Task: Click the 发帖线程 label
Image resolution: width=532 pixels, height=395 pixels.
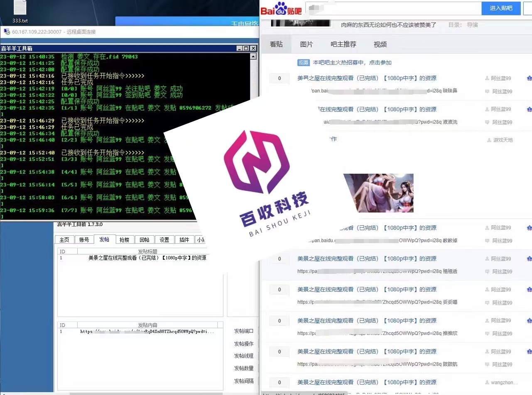Action: pyautogui.click(x=244, y=356)
